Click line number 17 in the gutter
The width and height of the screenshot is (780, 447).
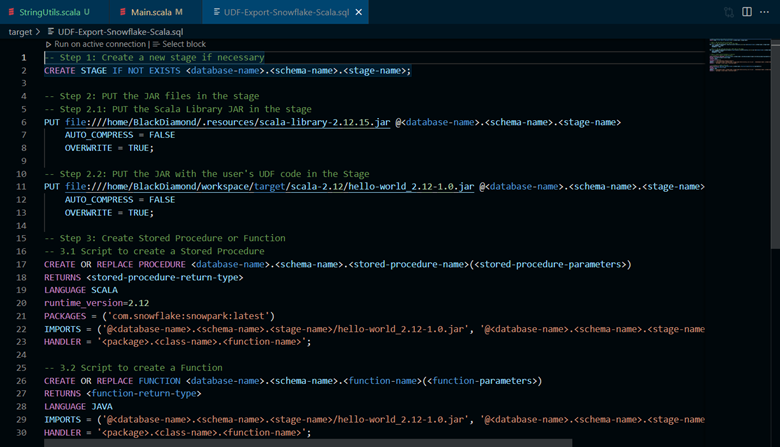21,265
